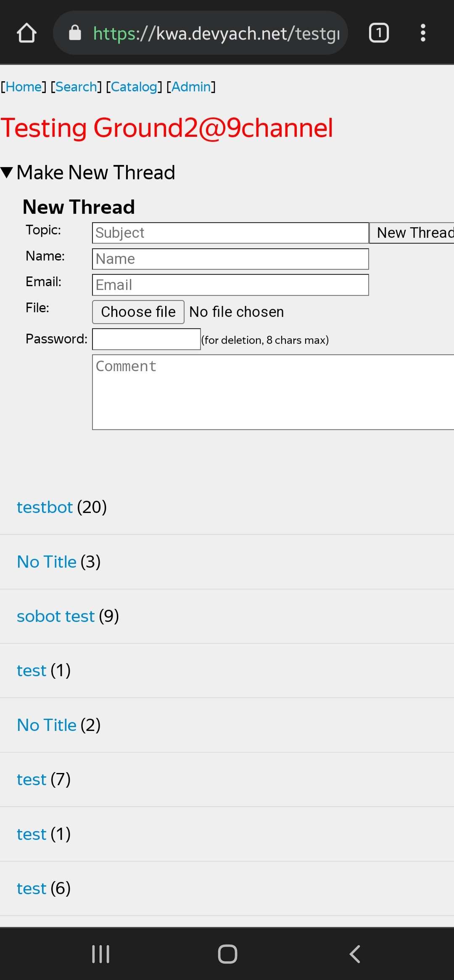The height and width of the screenshot is (980, 454).
Task: Click the Choose file button
Action: 138,312
